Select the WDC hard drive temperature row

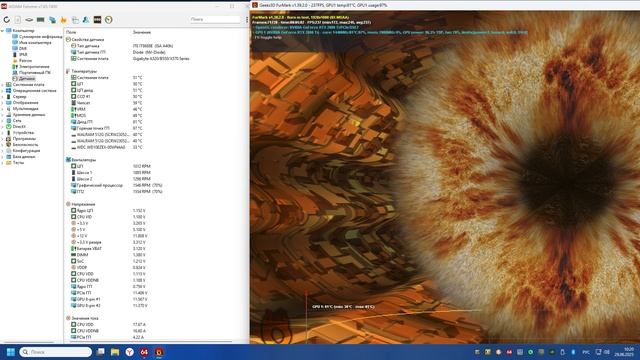click(x=107, y=147)
